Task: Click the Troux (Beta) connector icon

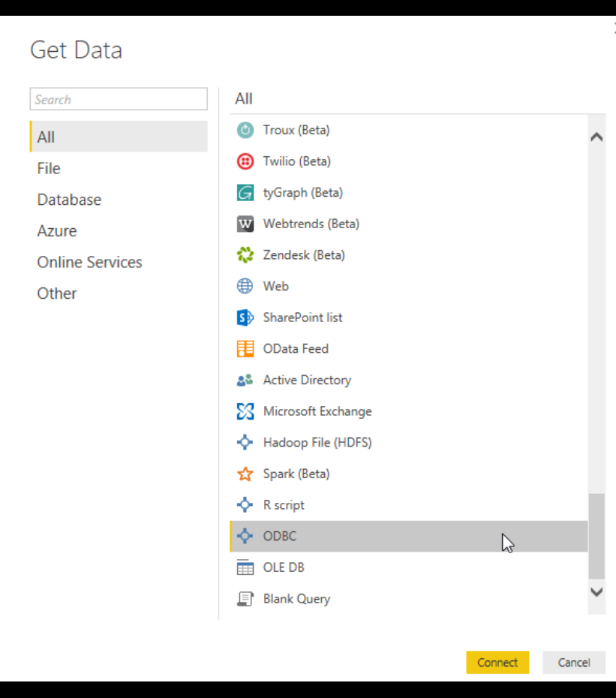Action: pos(245,130)
